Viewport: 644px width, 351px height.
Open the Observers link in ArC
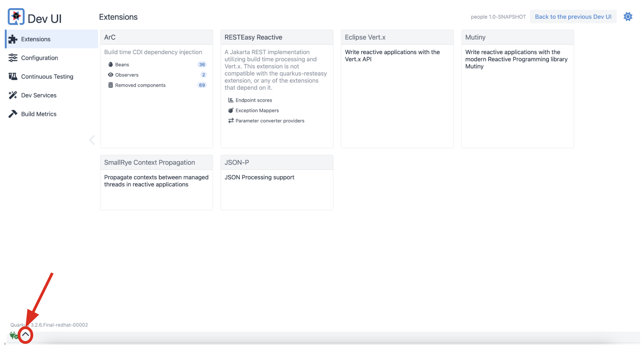127,75
